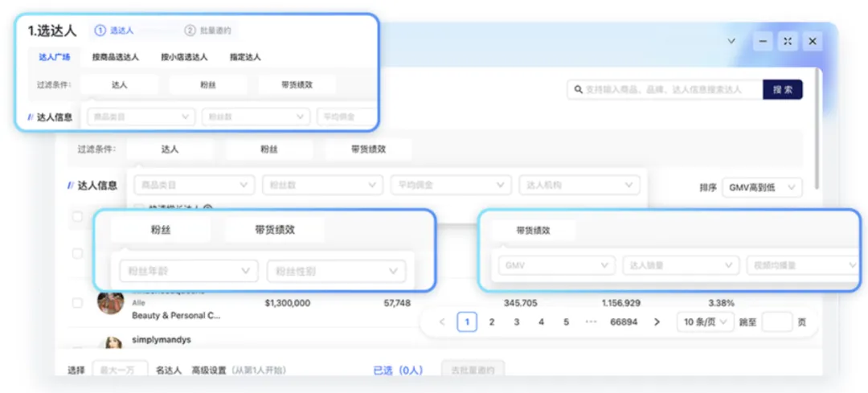The image size is (868, 393).
Task: Click the Beauty & Personal C... category text
Action: click(x=176, y=316)
